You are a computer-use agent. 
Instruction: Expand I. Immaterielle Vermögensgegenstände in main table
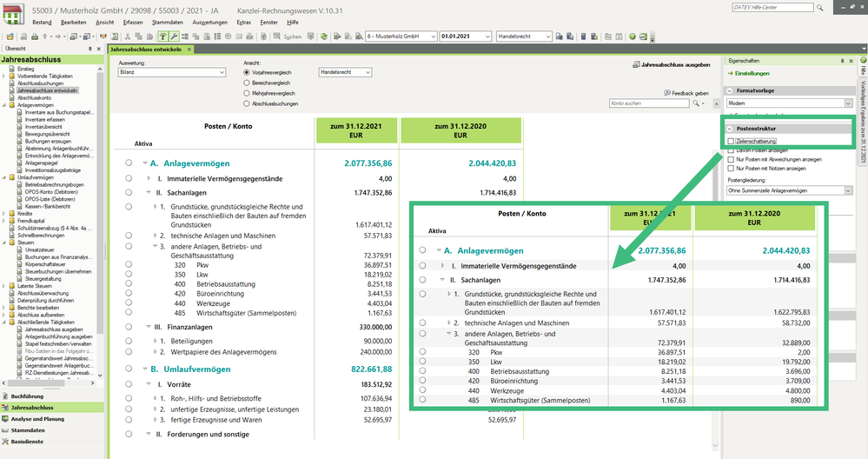coord(149,178)
